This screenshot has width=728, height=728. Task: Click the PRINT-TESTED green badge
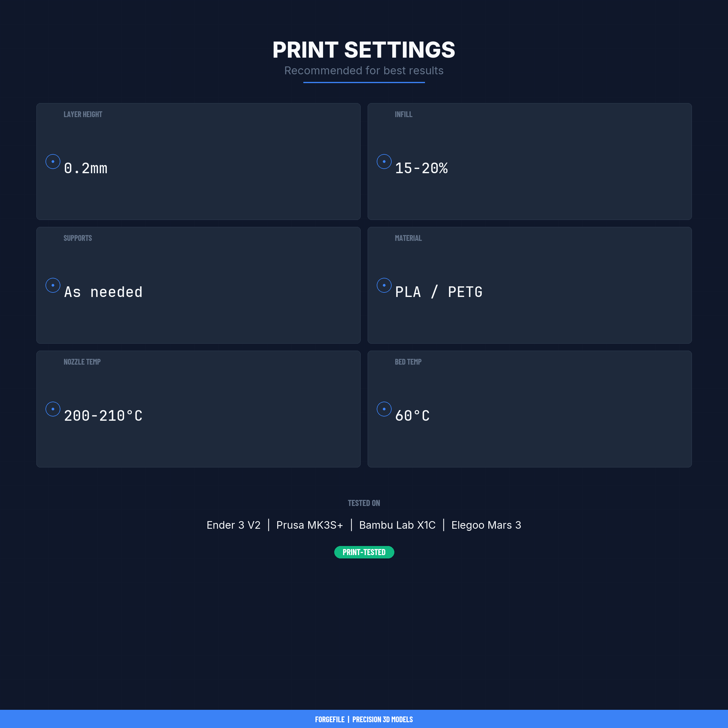point(364,552)
